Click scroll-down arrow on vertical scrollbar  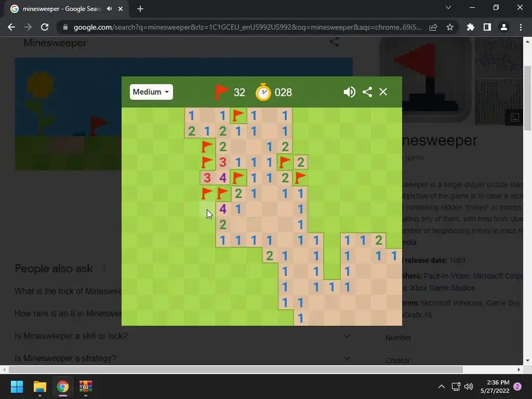point(527,361)
